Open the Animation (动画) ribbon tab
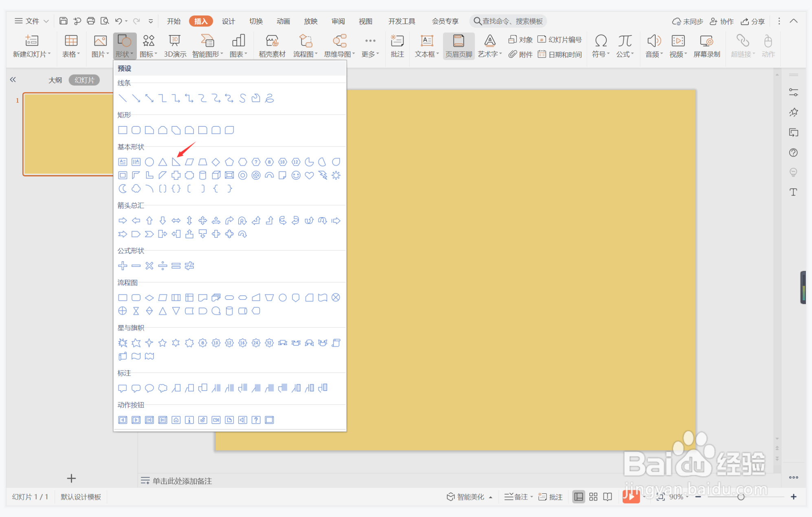Viewport: 812px width, 517px height. coord(283,21)
